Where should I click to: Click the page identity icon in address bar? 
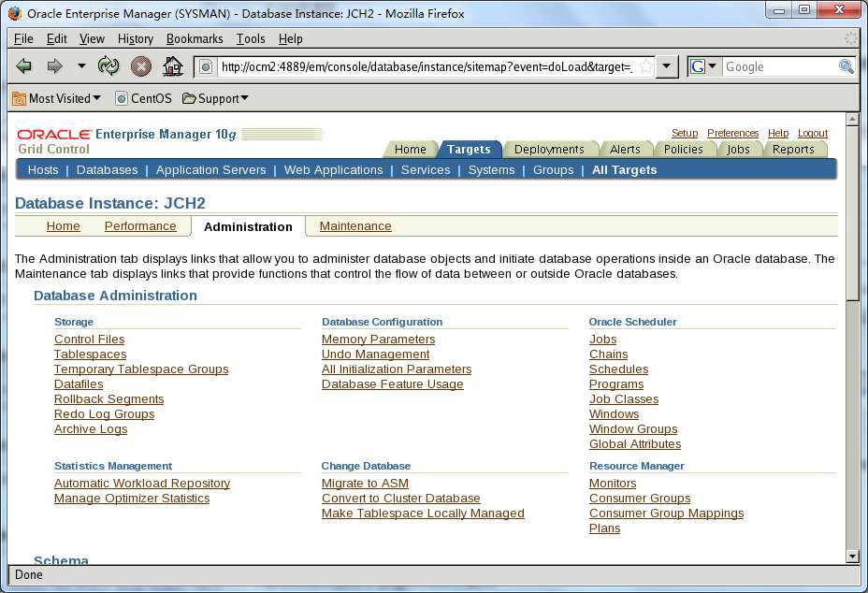tap(206, 67)
